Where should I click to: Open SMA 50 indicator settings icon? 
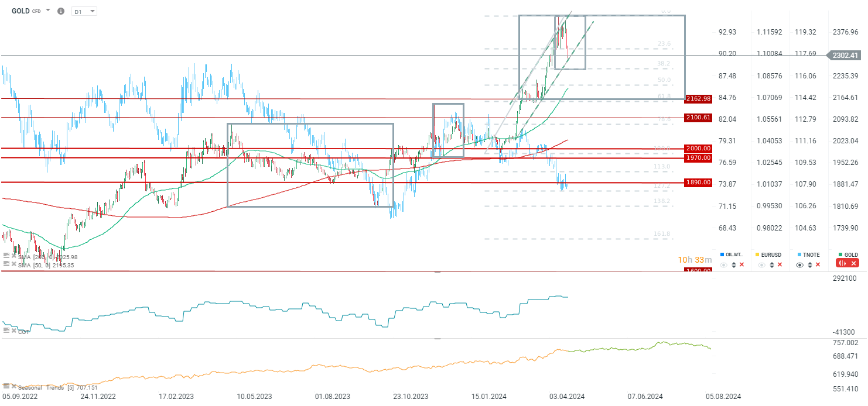coord(6,263)
